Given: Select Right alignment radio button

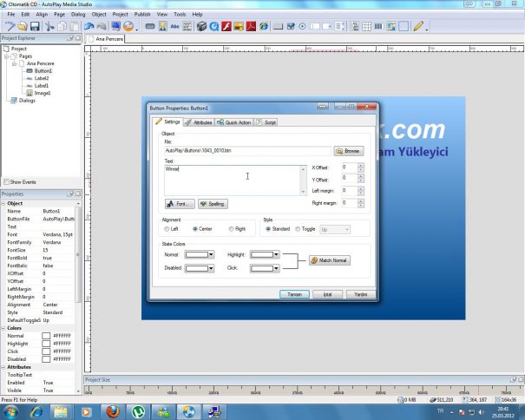Looking at the screenshot, I should click(231, 229).
